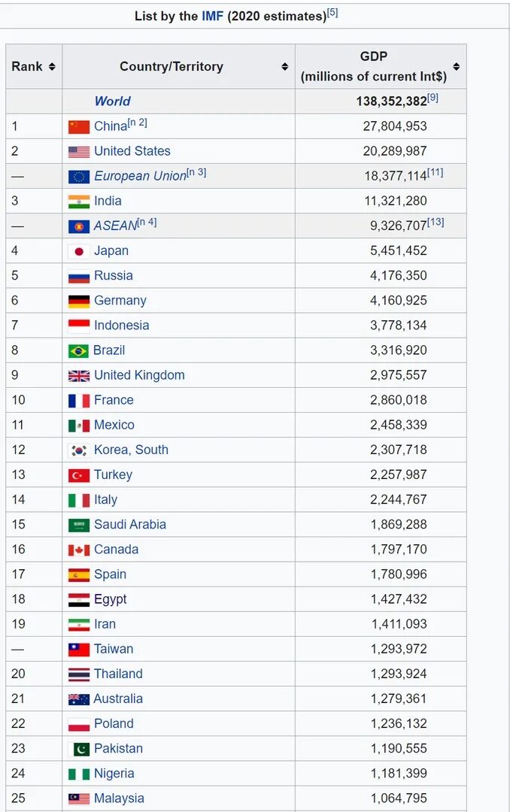510x812 pixels.
Task: Click the European Union flag icon
Action: 79,177
